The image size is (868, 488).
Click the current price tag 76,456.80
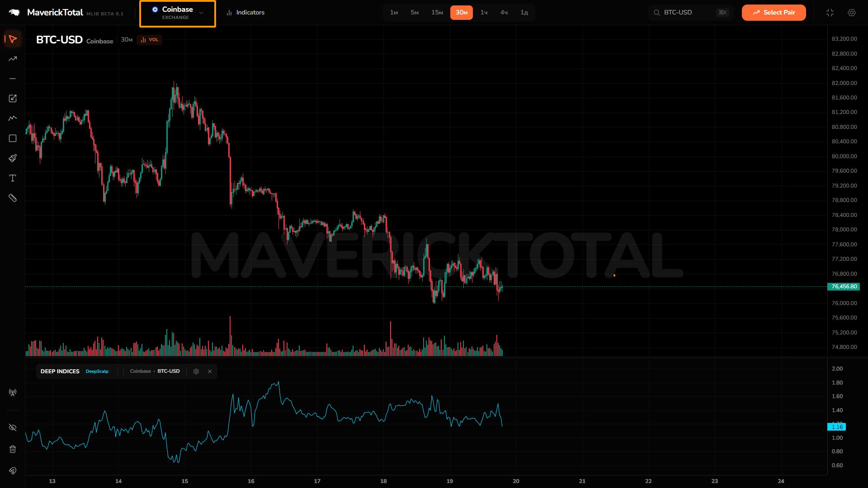pyautogui.click(x=844, y=286)
